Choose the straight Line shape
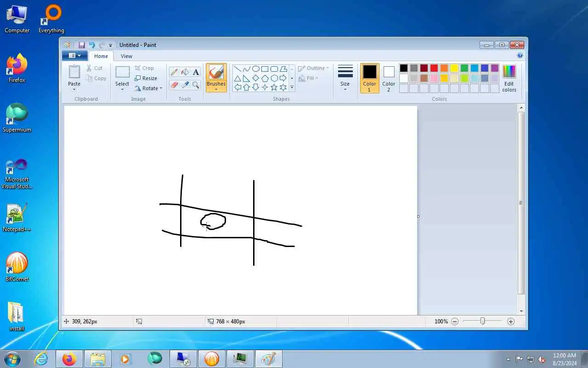The width and height of the screenshot is (588, 368). pyautogui.click(x=237, y=69)
